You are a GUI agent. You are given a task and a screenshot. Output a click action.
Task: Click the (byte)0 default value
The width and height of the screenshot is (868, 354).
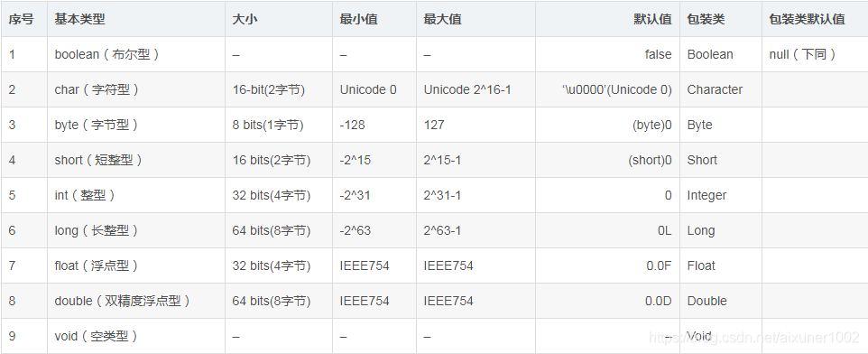[652, 125]
